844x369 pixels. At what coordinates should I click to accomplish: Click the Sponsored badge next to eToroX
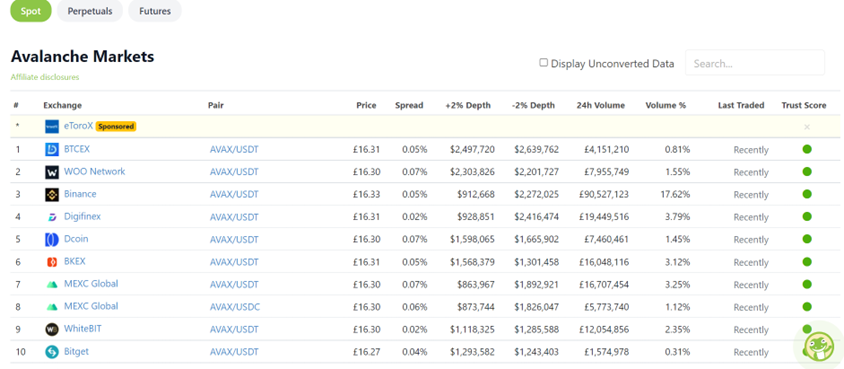click(116, 126)
